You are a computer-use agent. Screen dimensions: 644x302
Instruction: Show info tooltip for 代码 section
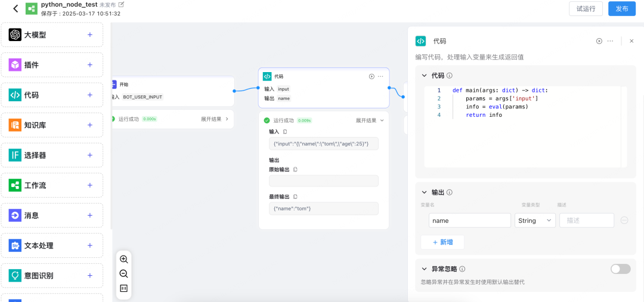(x=450, y=76)
